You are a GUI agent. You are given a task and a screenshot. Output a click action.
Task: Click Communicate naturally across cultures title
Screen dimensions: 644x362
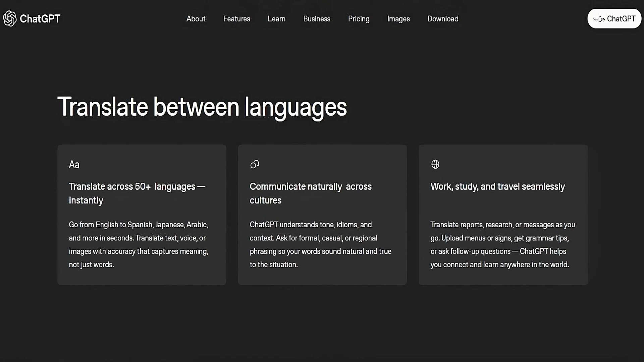pos(310,193)
